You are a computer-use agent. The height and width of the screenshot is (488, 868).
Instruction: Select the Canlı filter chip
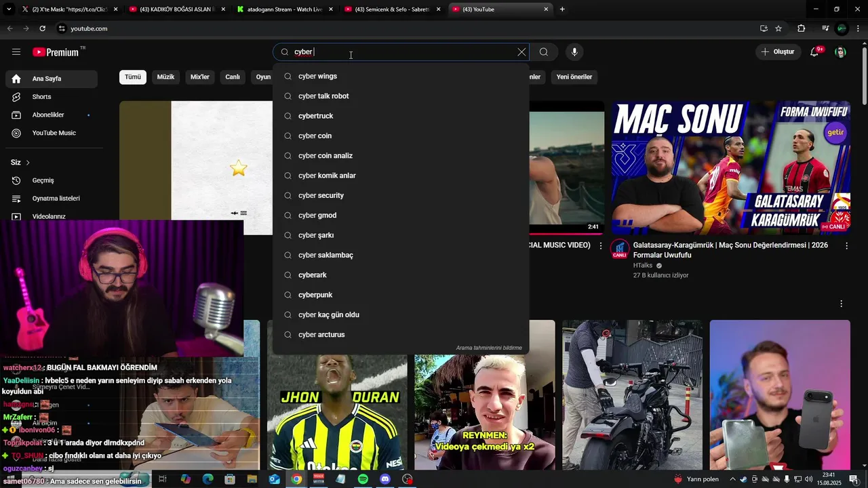pyautogui.click(x=233, y=77)
